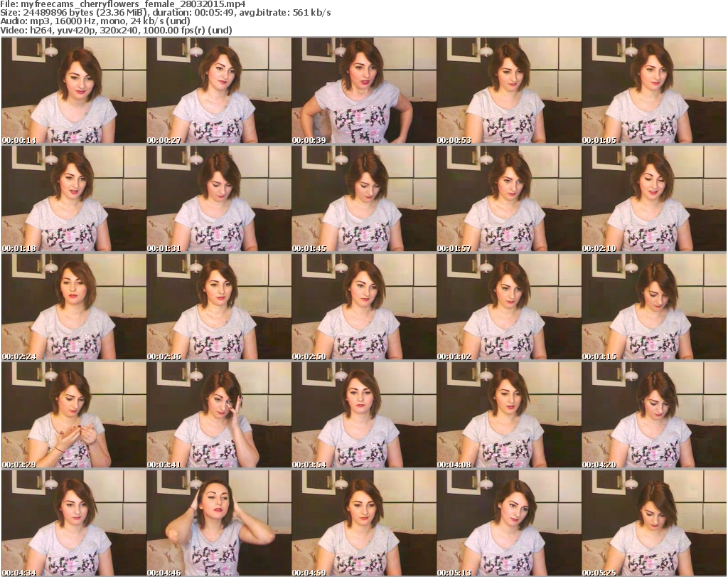
Task: Open the thumbnail at 00:04:20
Action: pyautogui.click(x=654, y=415)
